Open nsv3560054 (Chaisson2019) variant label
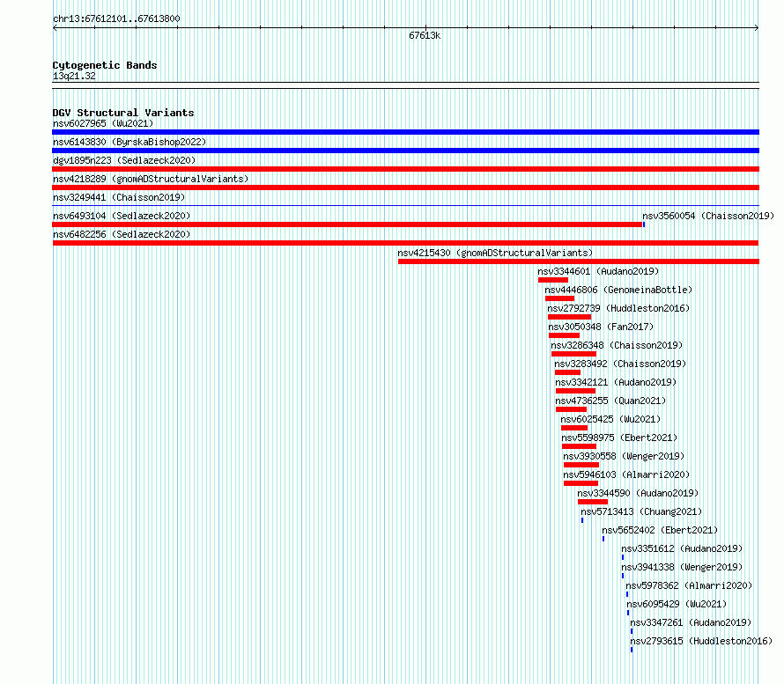The width and height of the screenshot is (784, 684). [708, 216]
